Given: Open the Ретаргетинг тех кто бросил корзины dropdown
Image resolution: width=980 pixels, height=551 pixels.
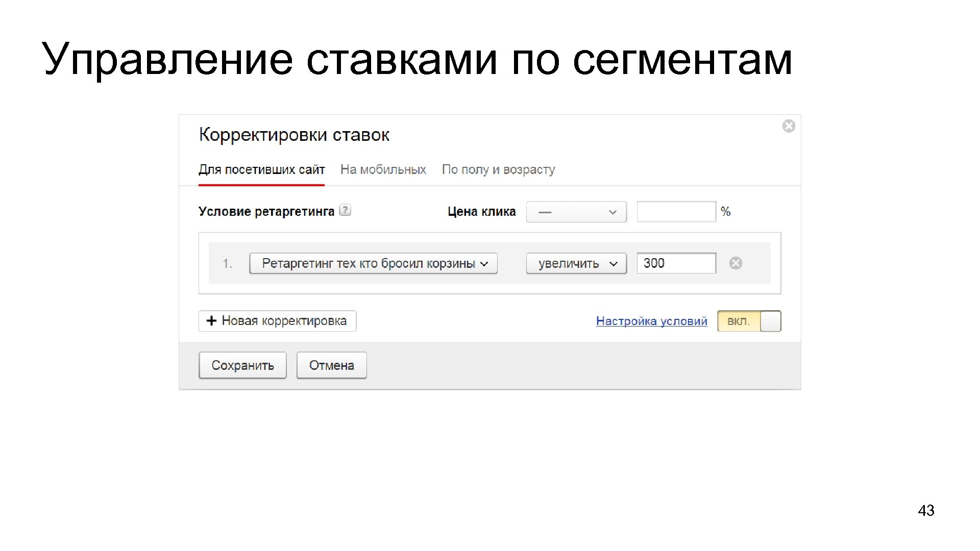Looking at the screenshot, I should tap(373, 263).
